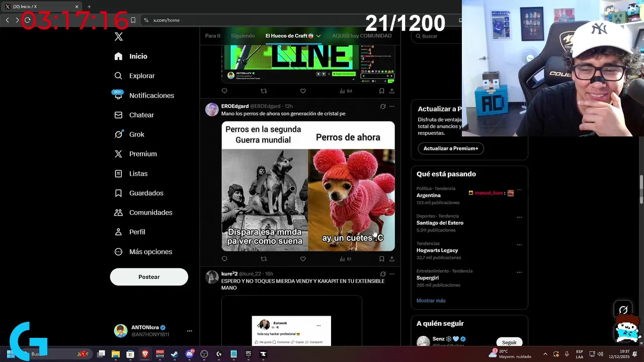Open the floating Grok button

tap(623, 310)
